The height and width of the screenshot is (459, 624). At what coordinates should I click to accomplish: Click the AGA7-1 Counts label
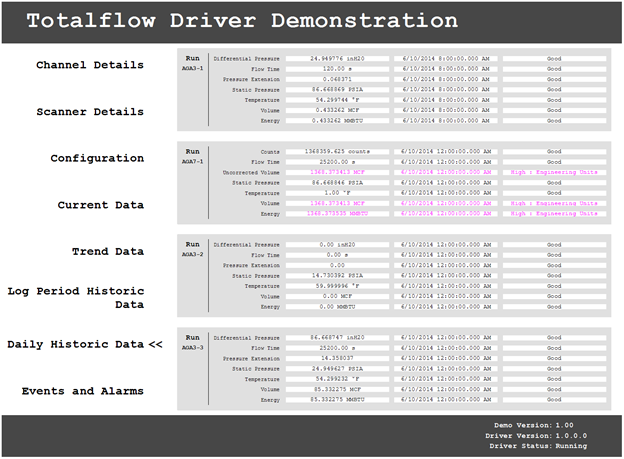(x=270, y=152)
